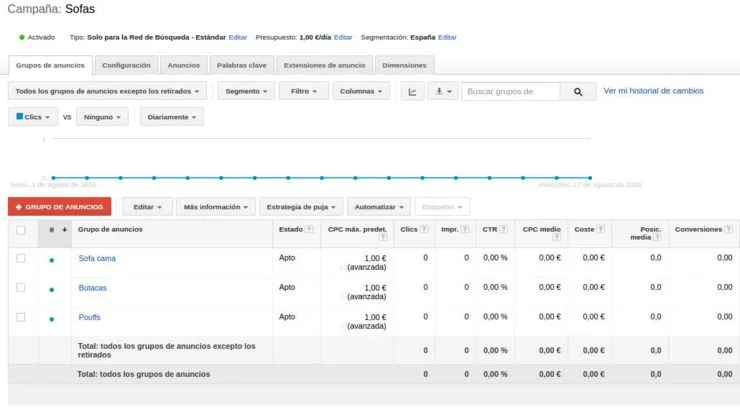740x415 pixels.
Task: Open the greyed Etiquetas dropdown
Action: (442, 207)
